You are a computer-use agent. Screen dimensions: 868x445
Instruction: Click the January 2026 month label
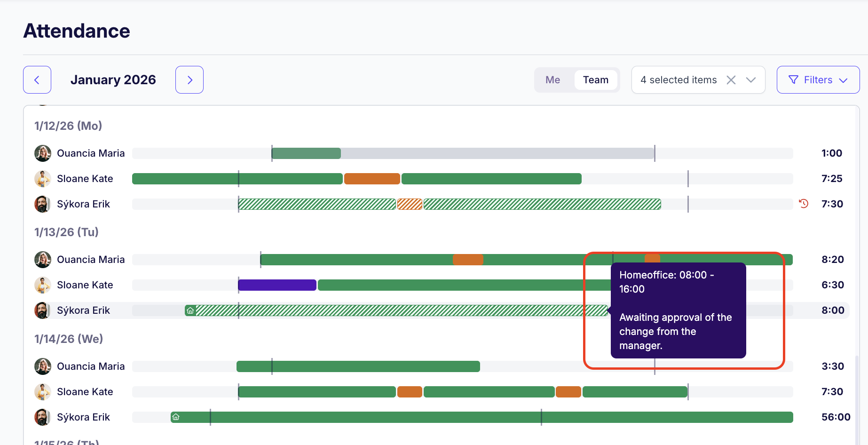click(x=113, y=80)
